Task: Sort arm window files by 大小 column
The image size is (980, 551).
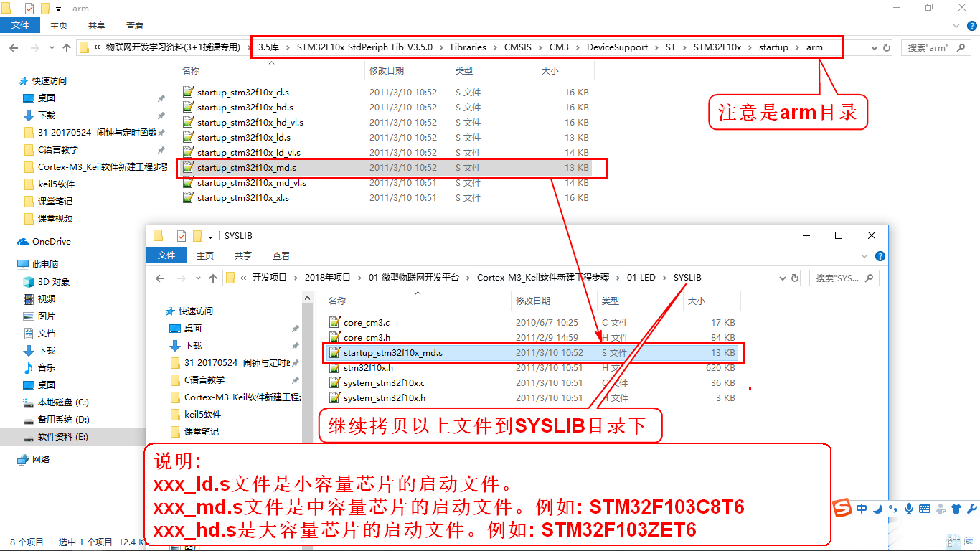Action: [565, 71]
